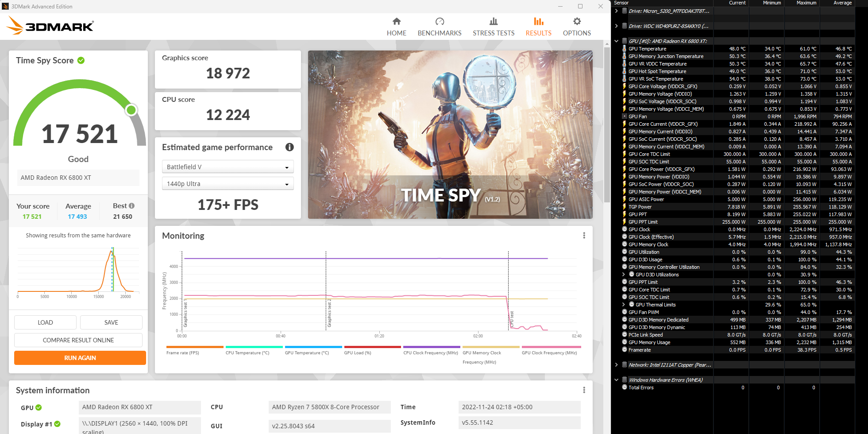The height and width of the screenshot is (434, 868).
Task: Open the System information three-dot menu
Action: click(x=584, y=390)
